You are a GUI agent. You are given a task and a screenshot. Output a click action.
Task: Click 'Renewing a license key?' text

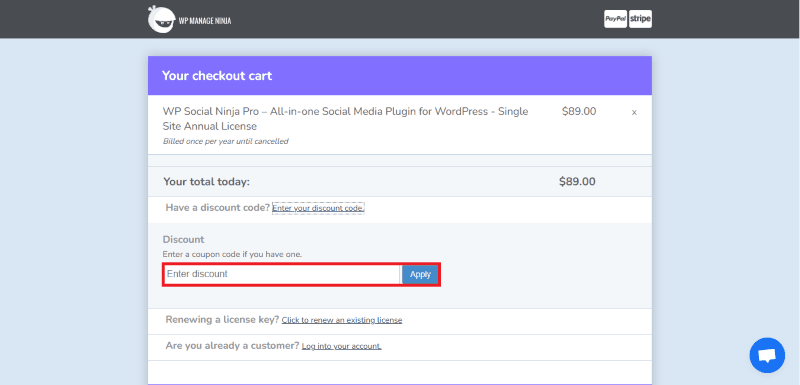point(222,320)
